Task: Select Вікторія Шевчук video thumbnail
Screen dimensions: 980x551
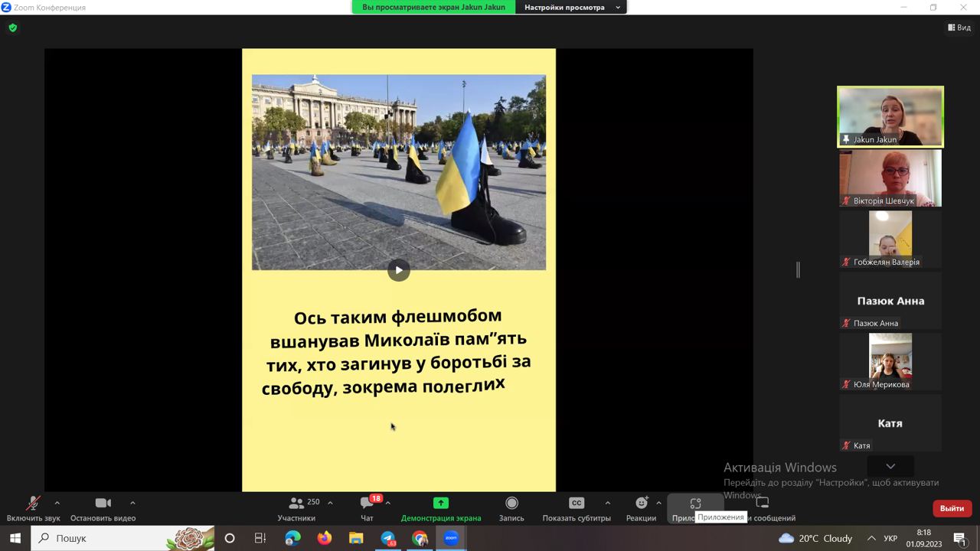Action: click(x=890, y=178)
